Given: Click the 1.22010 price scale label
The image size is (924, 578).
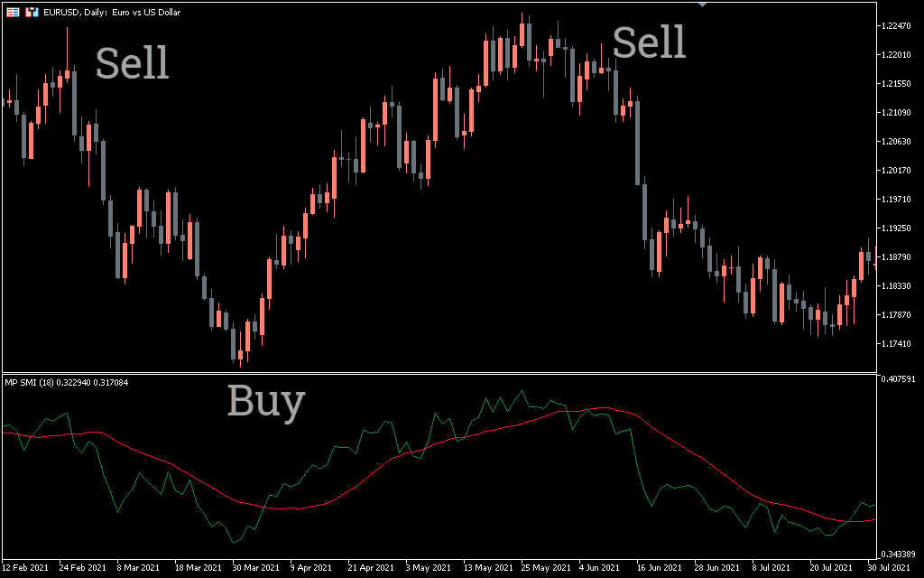Looking at the screenshot, I should [x=896, y=55].
